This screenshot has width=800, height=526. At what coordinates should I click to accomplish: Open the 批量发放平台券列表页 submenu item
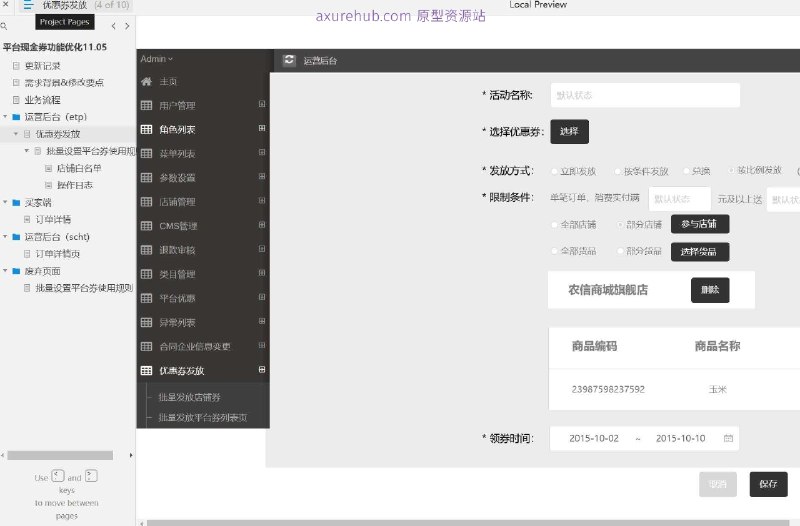(203, 417)
